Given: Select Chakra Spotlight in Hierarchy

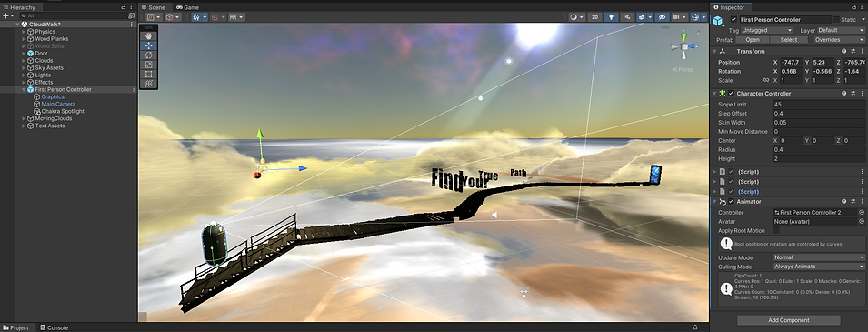Looking at the screenshot, I should (63, 111).
